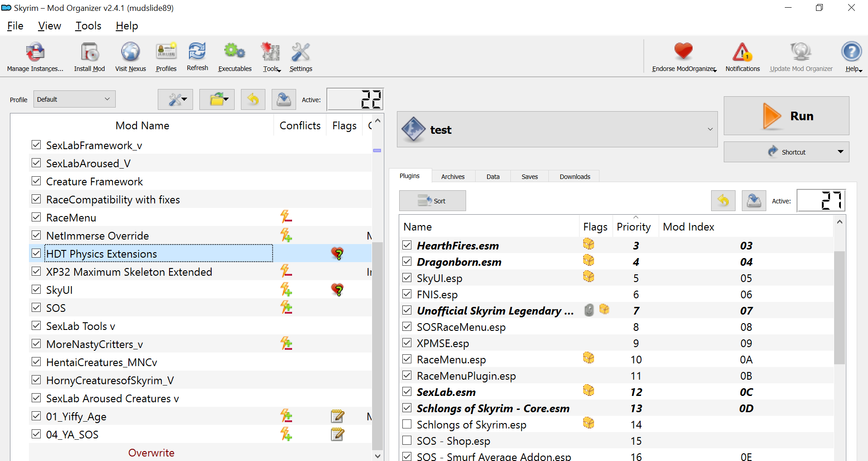Open the mod list tools dropdown button
868x461 pixels.
175,99
